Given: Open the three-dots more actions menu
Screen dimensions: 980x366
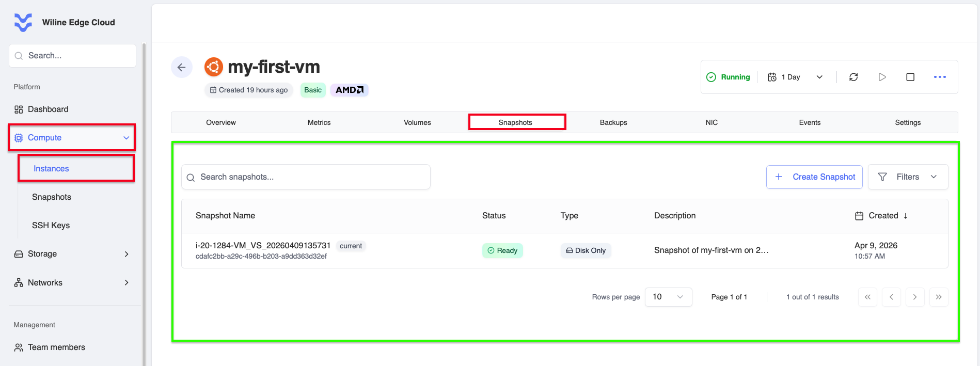Looking at the screenshot, I should pos(940,77).
